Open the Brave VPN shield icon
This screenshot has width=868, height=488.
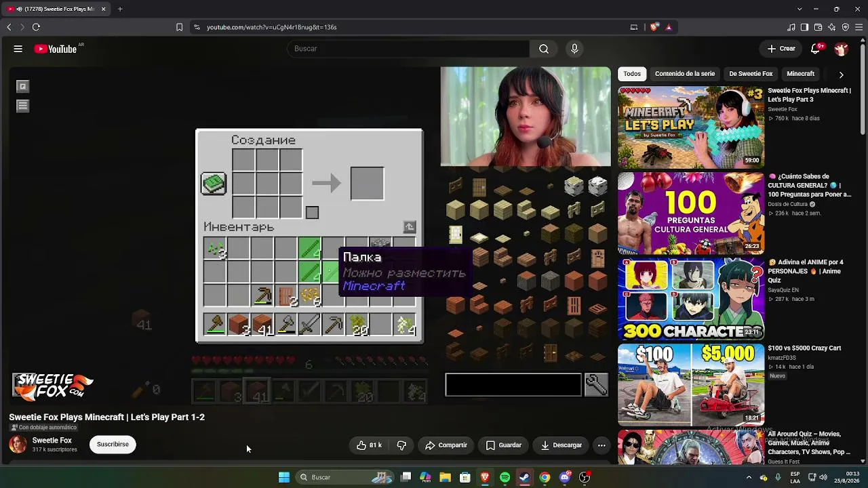point(846,27)
